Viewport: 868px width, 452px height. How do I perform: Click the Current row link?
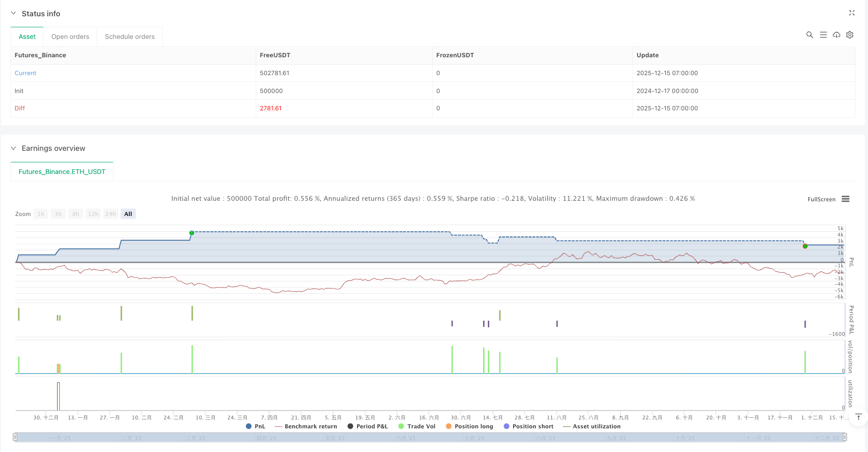click(x=26, y=73)
